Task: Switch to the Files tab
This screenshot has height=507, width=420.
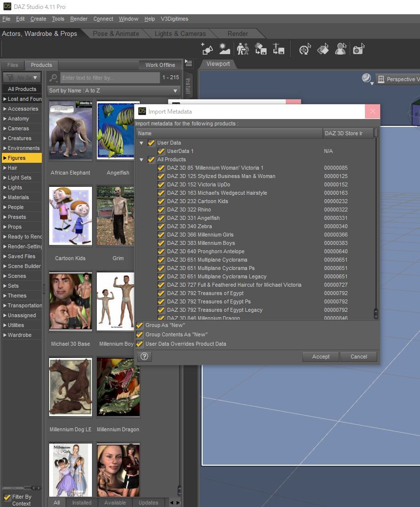Action: click(13, 65)
